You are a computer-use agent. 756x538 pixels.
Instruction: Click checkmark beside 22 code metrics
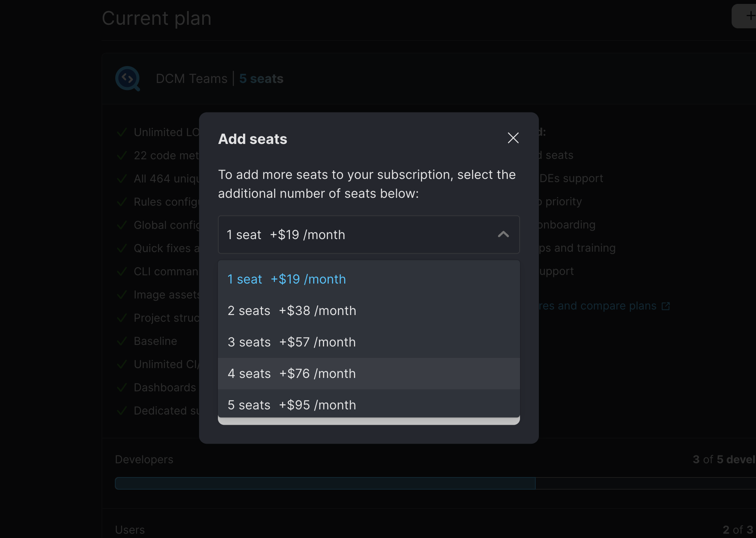(122, 156)
